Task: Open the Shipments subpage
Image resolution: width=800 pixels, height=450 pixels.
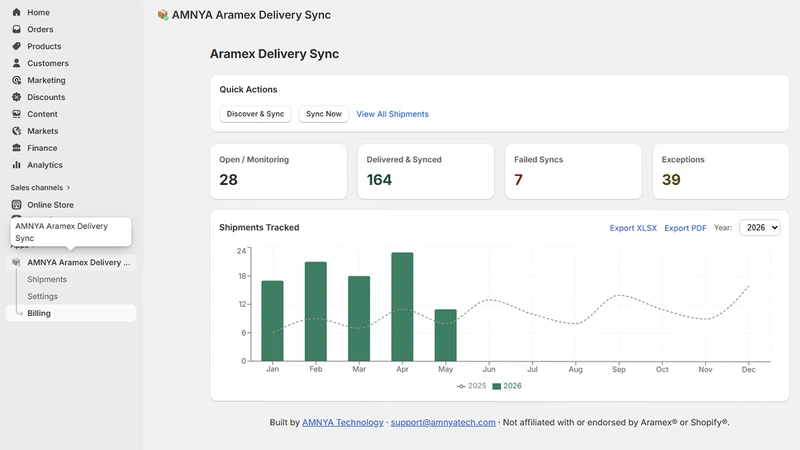Action: [x=47, y=279]
